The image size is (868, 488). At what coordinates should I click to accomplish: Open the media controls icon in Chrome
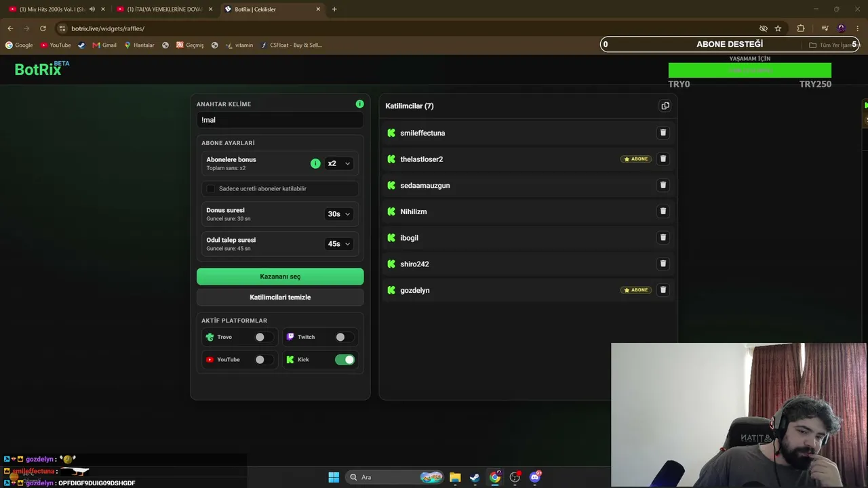(x=825, y=28)
